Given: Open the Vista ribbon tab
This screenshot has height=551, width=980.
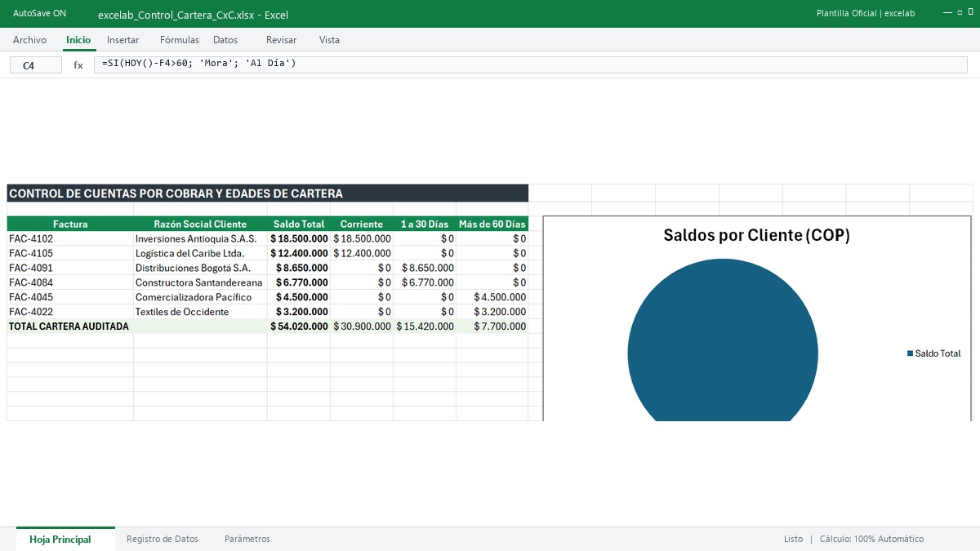Looking at the screenshot, I should click(329, 40).
